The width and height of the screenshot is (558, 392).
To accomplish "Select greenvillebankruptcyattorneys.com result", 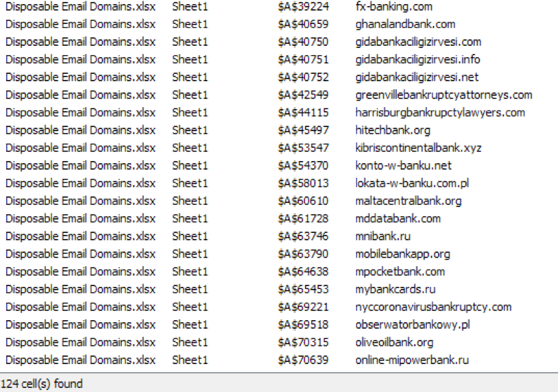I will [x=279, y=95].
